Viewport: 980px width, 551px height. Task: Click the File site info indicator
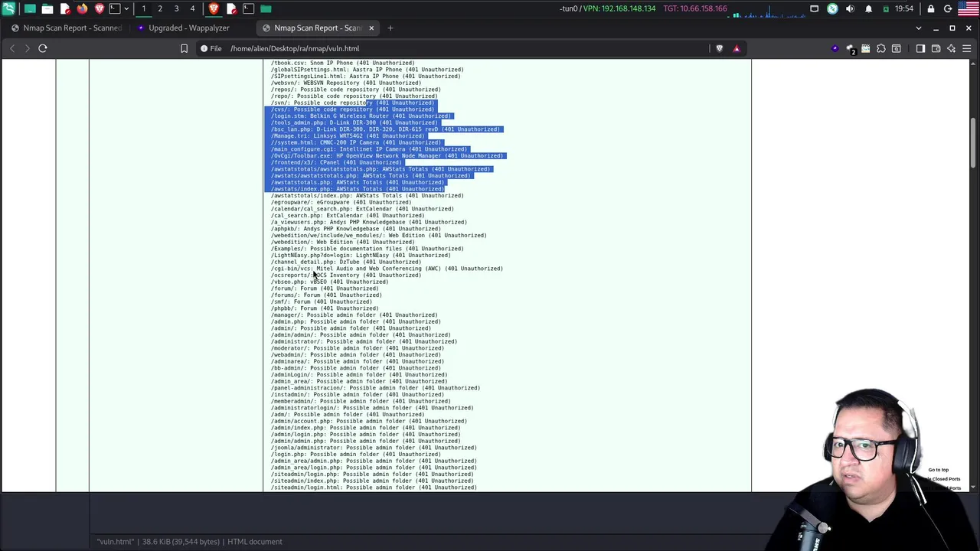click(x=211, y=48)
